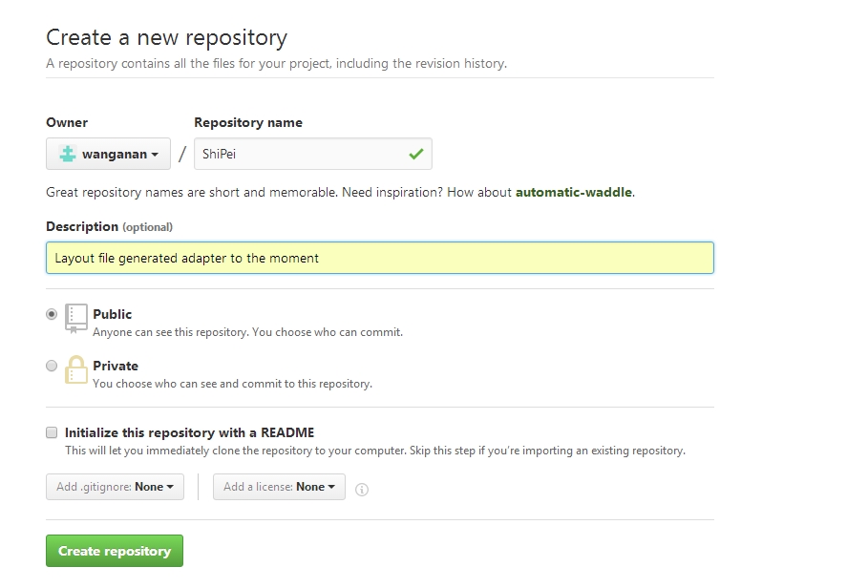Focus the Description text field

pos(380,258)
